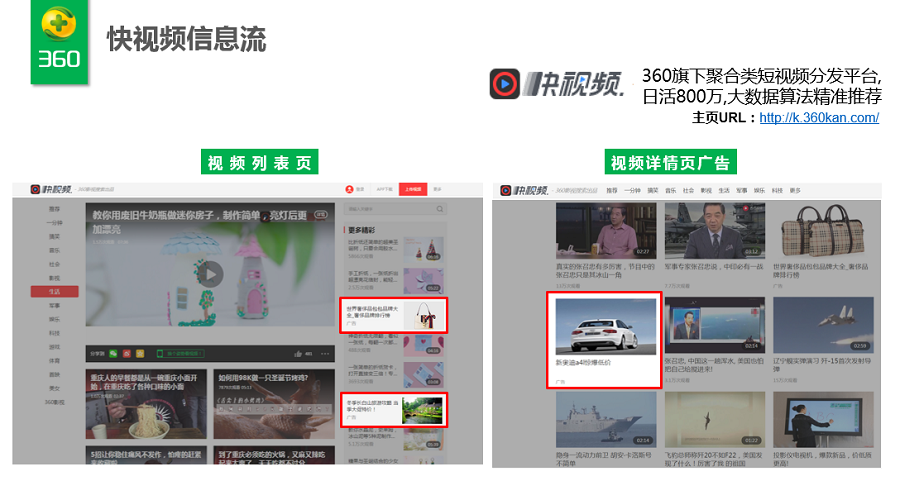Open the 音乐 tab in the detail page nav

(x=670, y=191)
